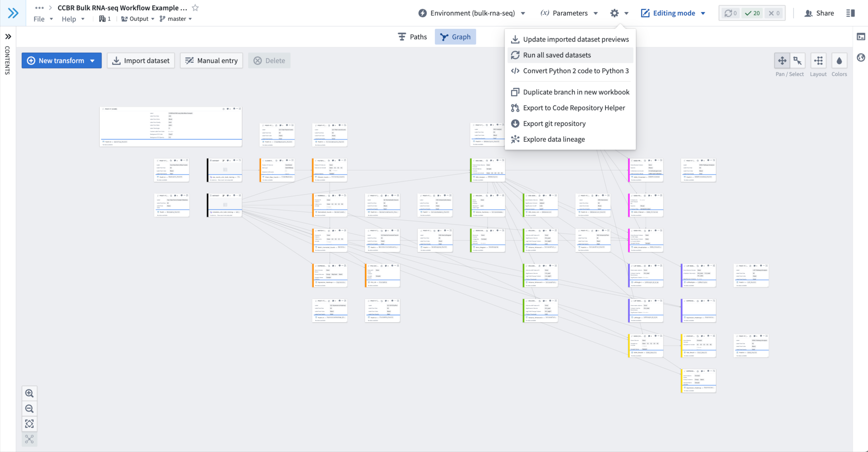Open the console panel icon at right
868x452 pixels.
click(x=861, y=37)
